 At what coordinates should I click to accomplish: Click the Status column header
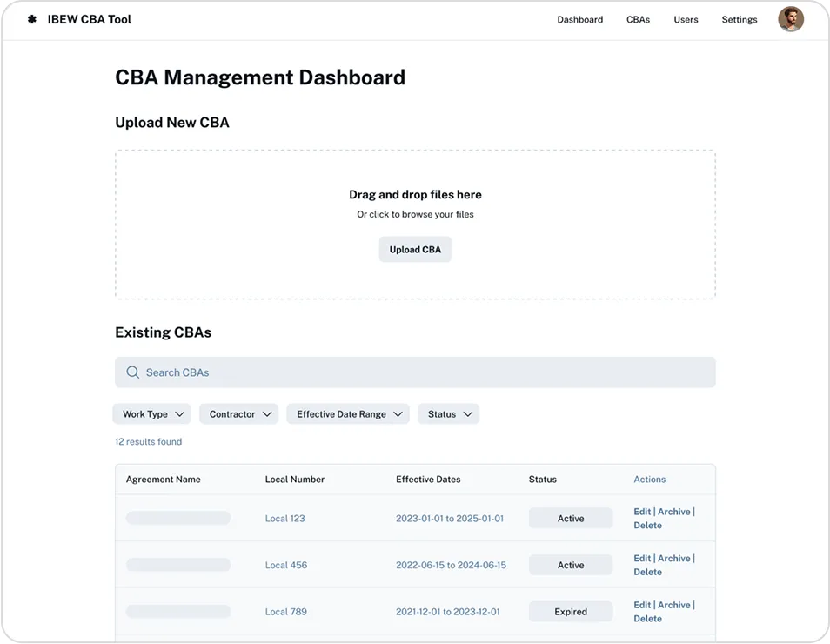(543, 480)
